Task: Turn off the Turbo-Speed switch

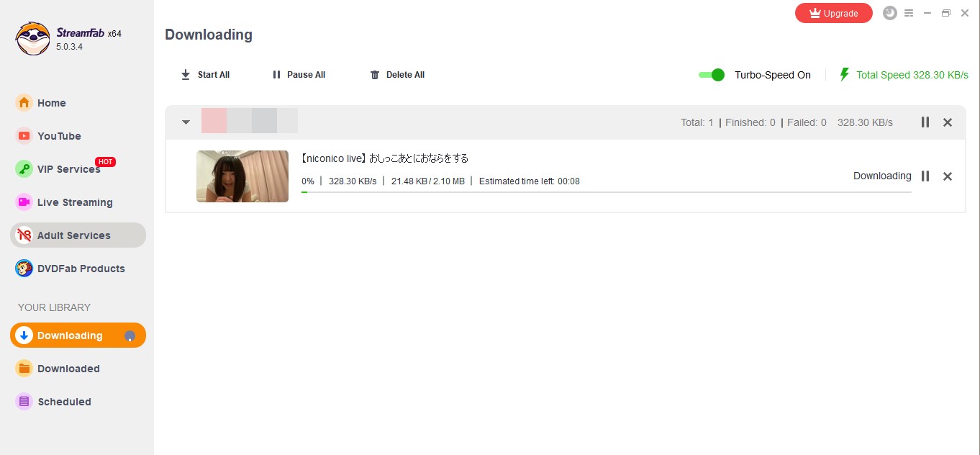Action: 712,75
